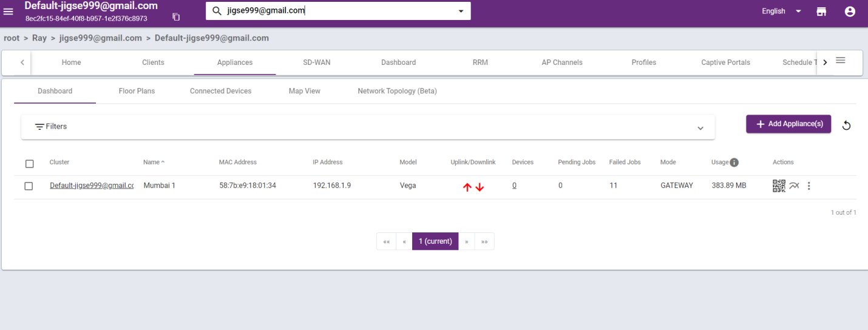Go to the next page of results
This screenshot has height=330, width=868.
(466, 241)
